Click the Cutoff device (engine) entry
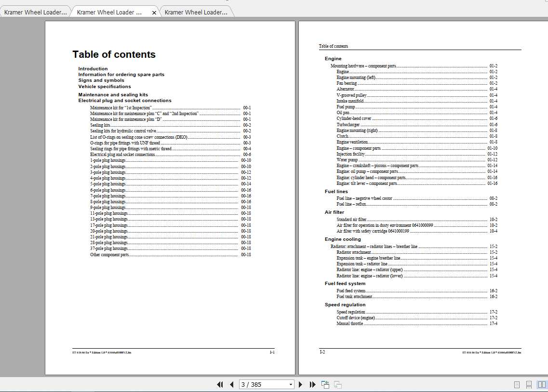The height and width of the screenshot is (392, 548). [x=417, y=318]
